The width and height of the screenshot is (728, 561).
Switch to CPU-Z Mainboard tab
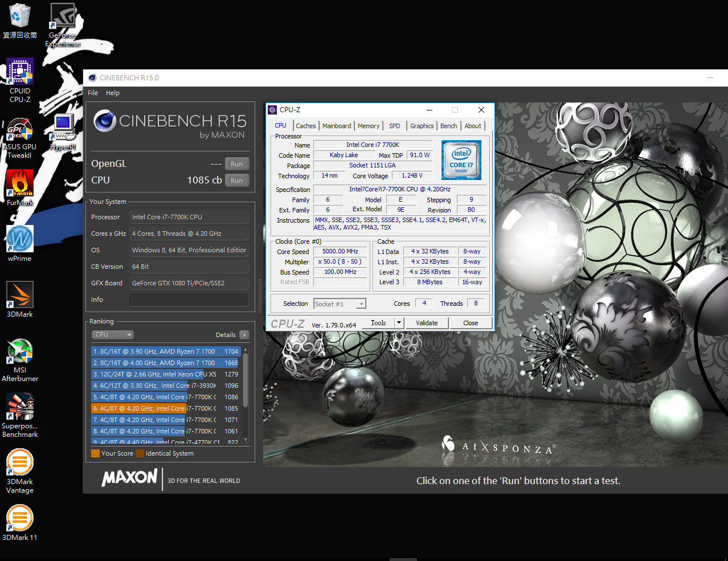click(x=337, y=126)
